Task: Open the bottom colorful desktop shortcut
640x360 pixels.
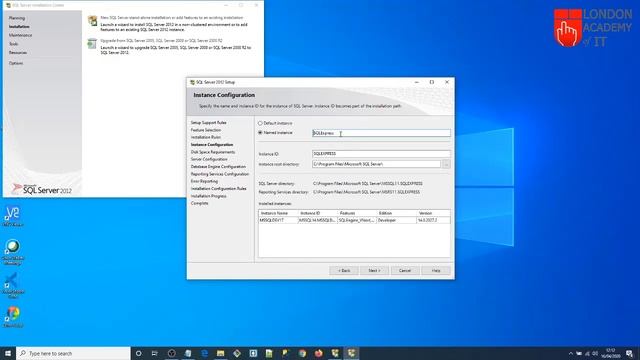Action: (13, 317)
